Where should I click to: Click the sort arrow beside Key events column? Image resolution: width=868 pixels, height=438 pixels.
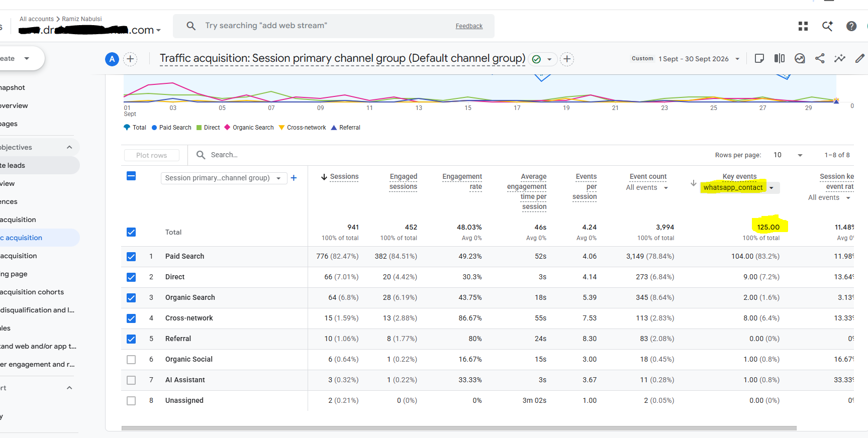point(694,183)
